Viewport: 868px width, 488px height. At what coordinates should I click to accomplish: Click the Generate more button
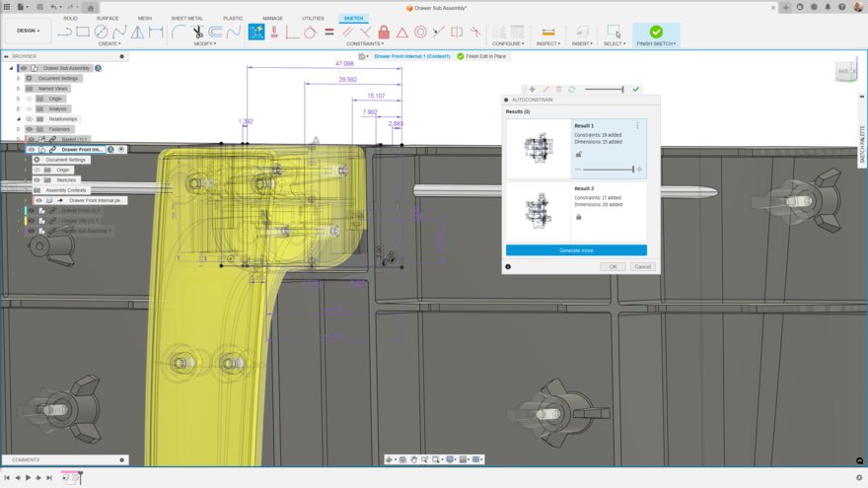coord(576,250)
